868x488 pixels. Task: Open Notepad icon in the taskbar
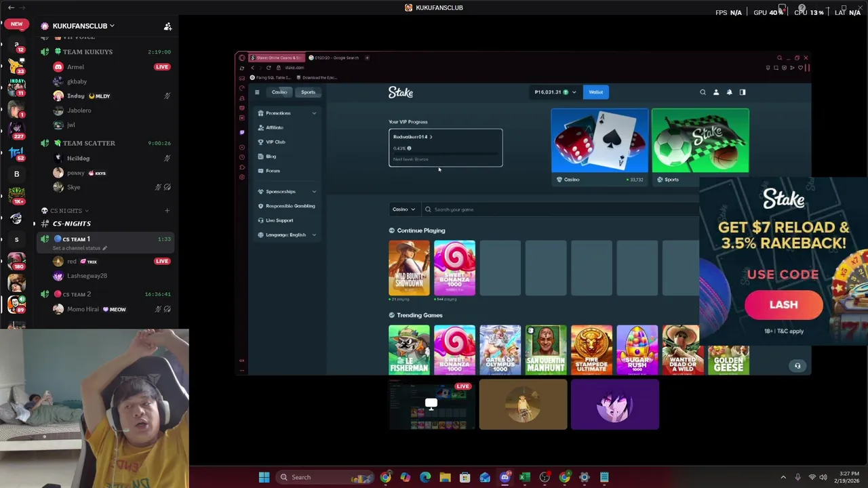(x=604, y=477)
